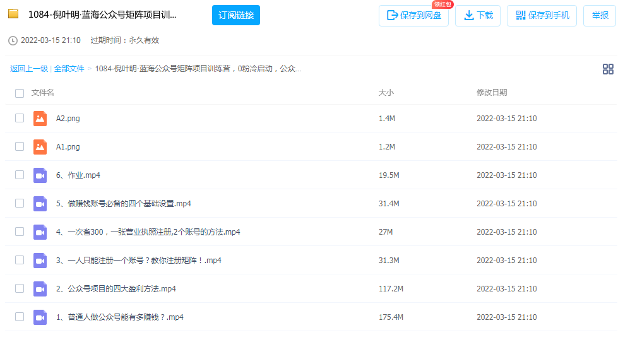Tick the checkbox for 4、一次省300 video

pos(20,232)
